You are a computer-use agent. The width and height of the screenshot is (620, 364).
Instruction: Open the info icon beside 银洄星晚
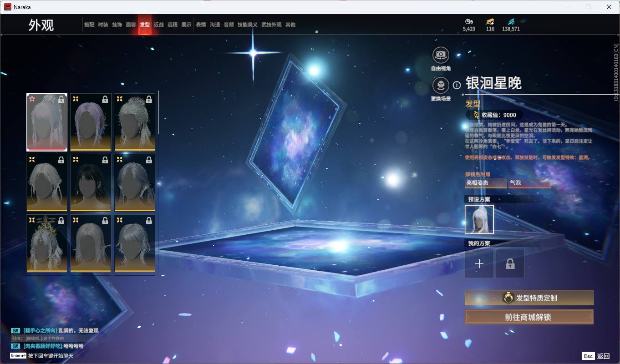point(457,85)
